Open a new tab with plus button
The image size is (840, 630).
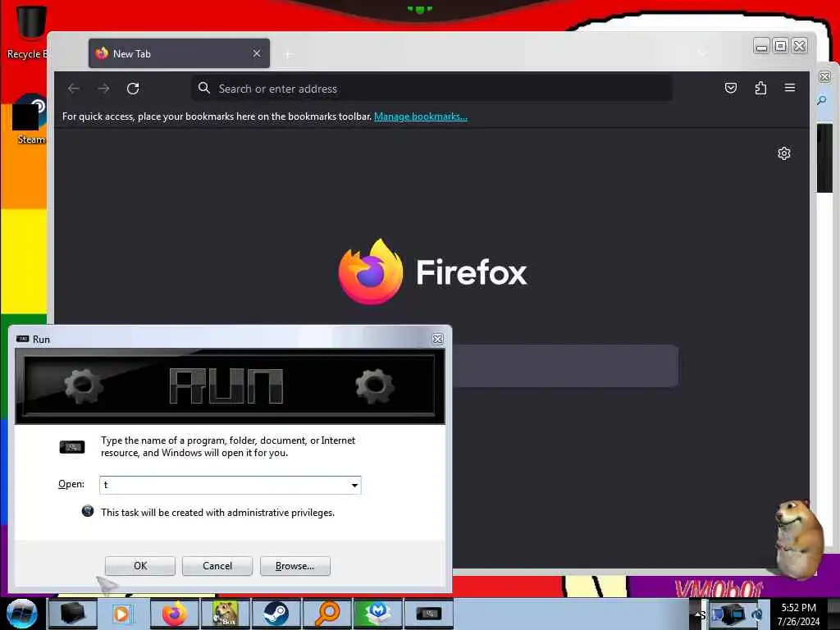(288, 54)
